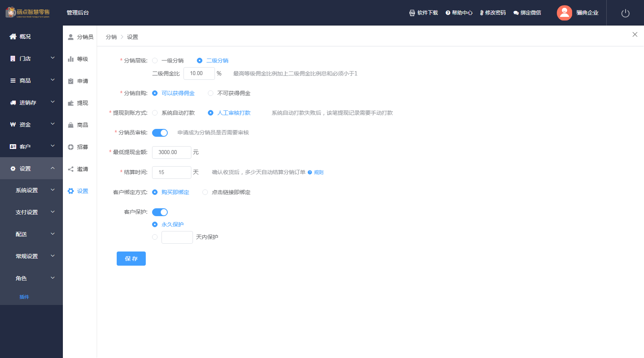Click the home icon beside 概况
The image size is (644, 358).
point(13,37)
